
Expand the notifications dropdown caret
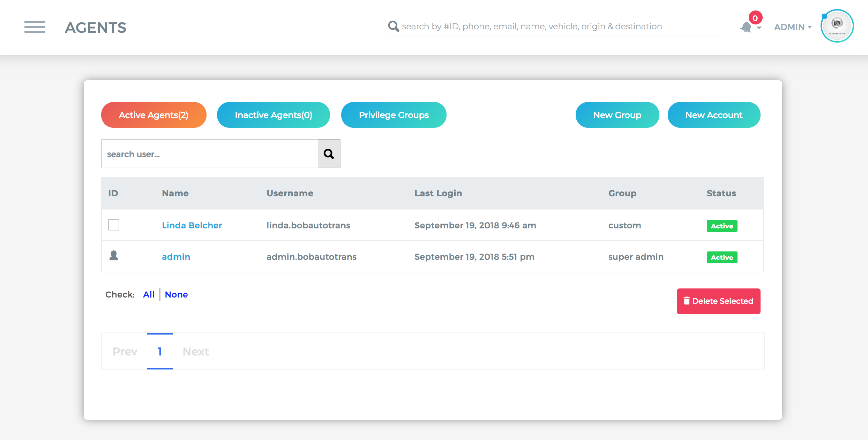pos(759,28)
